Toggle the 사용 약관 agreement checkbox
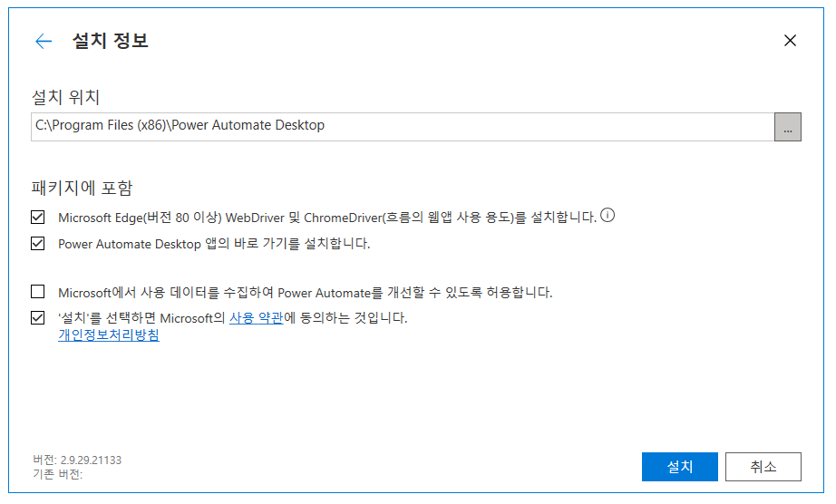Image resolution: width=836 pixels, height=504 pixels. 38,318
